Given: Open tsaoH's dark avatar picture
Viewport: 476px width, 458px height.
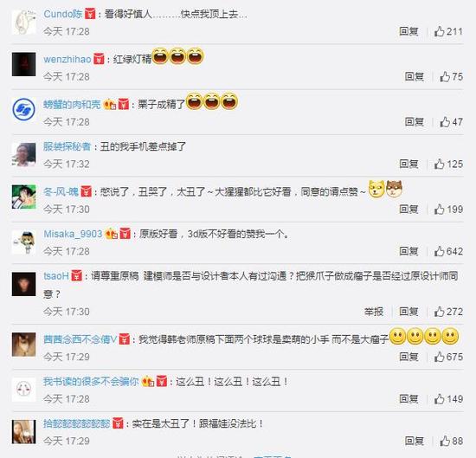Looking at the screenshot, I should (23, 284).
